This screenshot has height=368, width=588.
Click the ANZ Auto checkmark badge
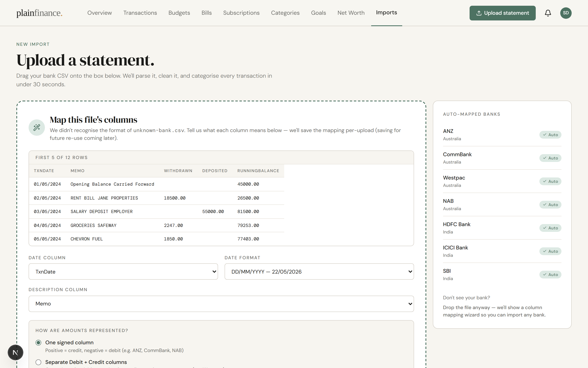(550, 135)
